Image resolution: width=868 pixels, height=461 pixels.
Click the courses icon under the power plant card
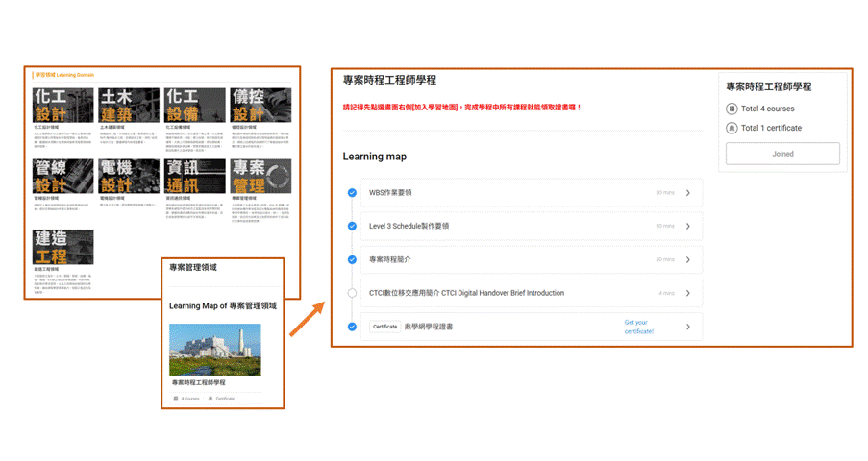pyautogui.click(x=176, y=398)
